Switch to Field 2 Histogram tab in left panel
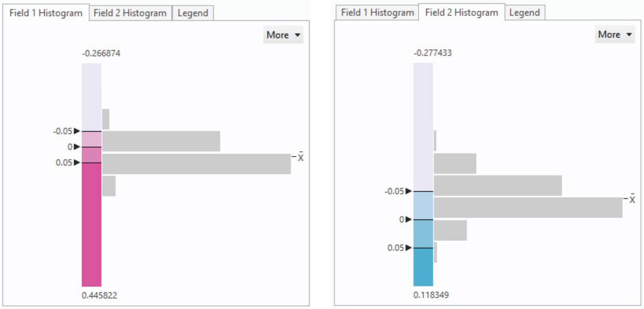The height and width of the screenshot is (309, 644). pyautogui.click(x=130, y=13)
